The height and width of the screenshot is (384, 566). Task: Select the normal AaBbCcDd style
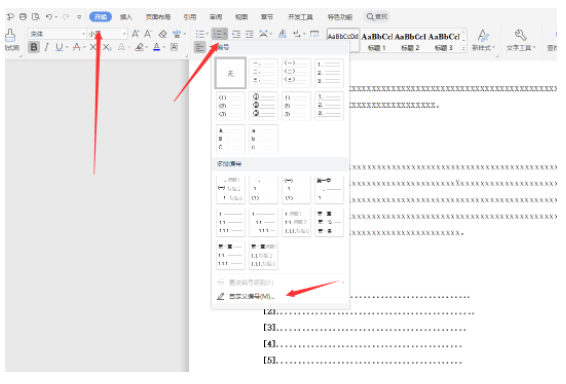pyautogui.click(x=343, y=40)
